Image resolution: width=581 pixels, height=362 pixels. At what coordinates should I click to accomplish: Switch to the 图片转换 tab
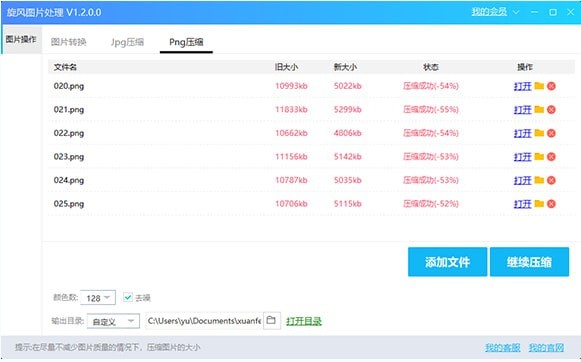(69, 42)
